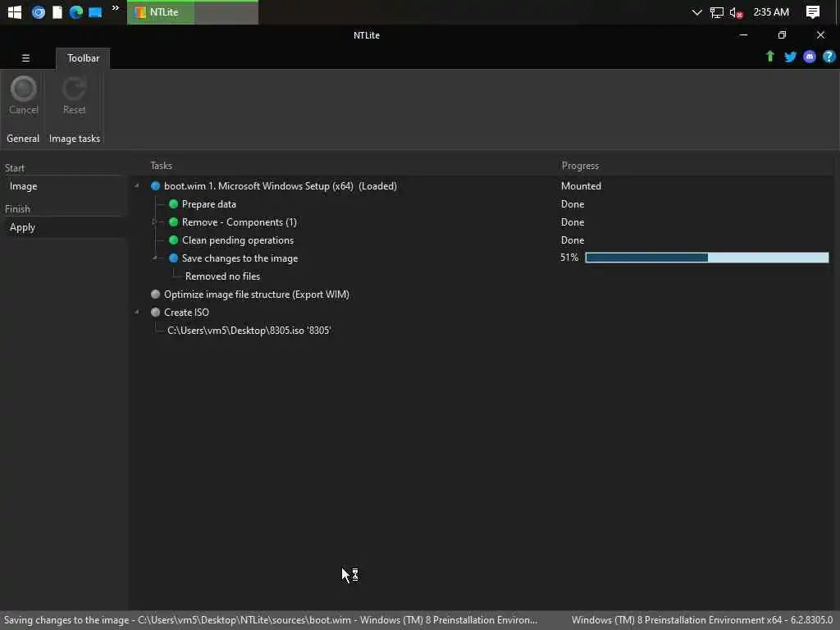Click the General toolbar group label

[x=22, y=138]
